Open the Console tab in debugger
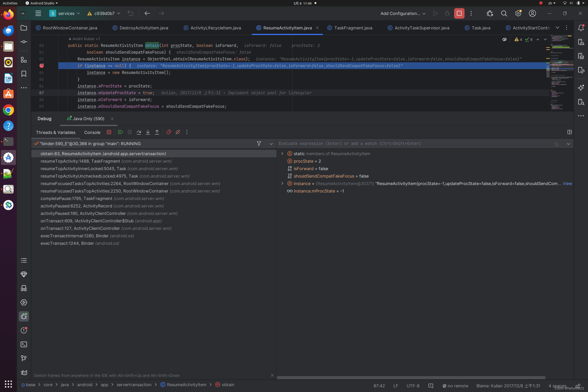588x392 pixels. [92, 133]
